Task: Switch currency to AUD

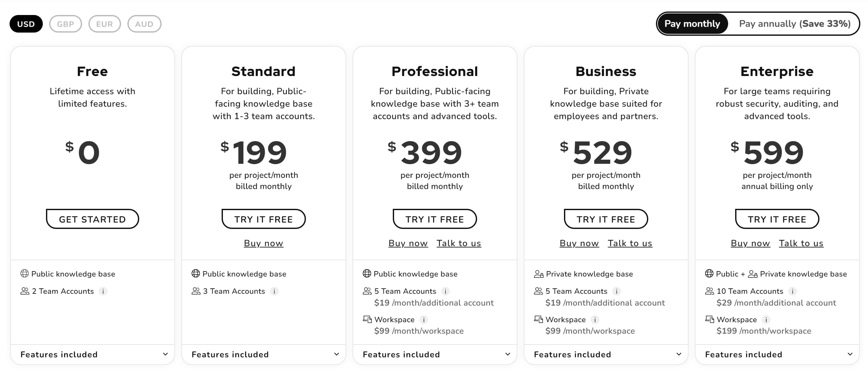Action: click(144, 24)
